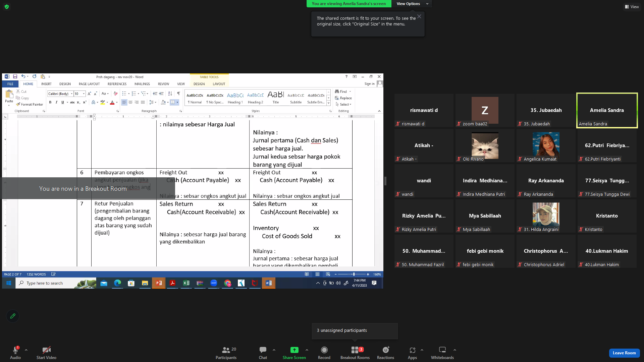This screenshot has height=362, width=644.
Task: Switch to the PAGE LAYOUT ribbon tab
Action: pyautogui.click(x=89, y=84)
